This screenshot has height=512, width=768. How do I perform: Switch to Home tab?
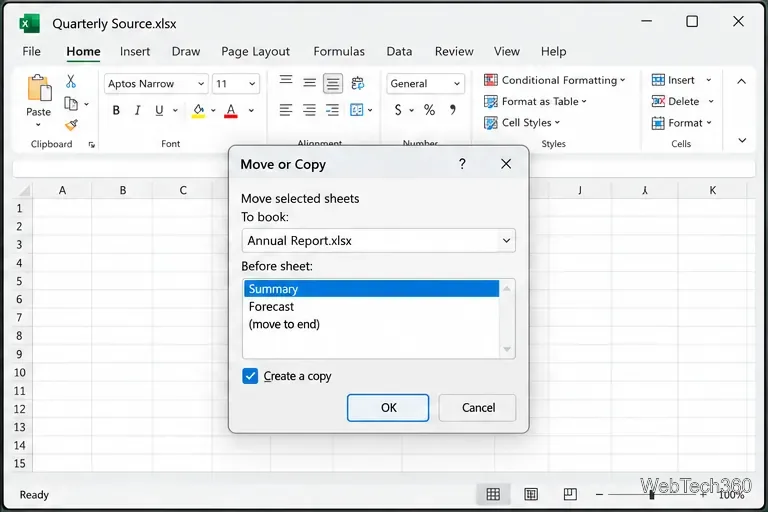pyautogui.click(x=83, y=51)
